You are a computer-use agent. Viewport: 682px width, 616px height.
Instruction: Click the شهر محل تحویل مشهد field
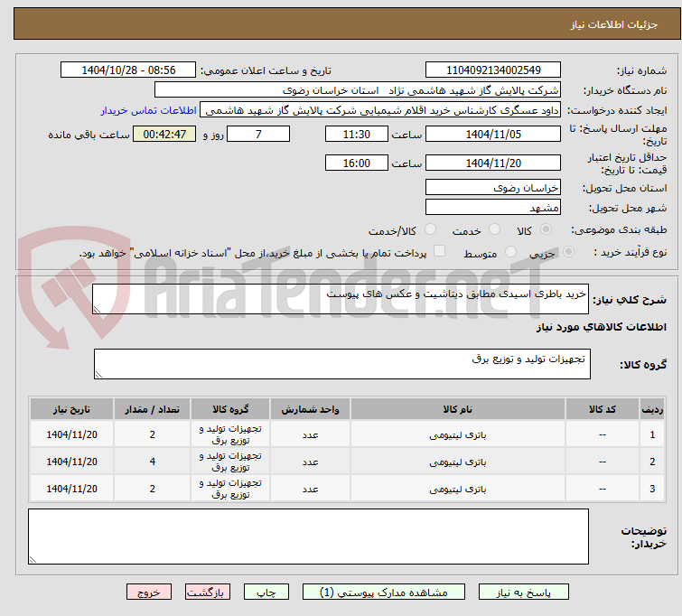(493, 208)
